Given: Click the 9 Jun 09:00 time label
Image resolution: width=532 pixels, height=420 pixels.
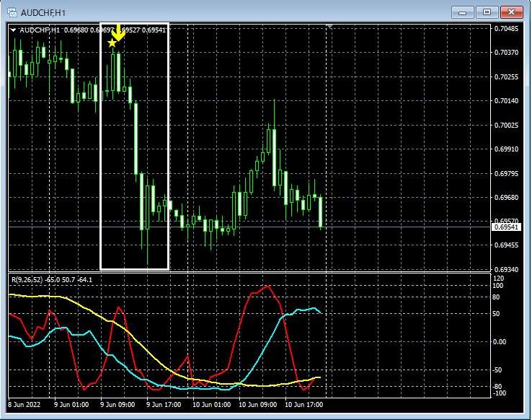Looking at the screenshot, I should [118, 405].
